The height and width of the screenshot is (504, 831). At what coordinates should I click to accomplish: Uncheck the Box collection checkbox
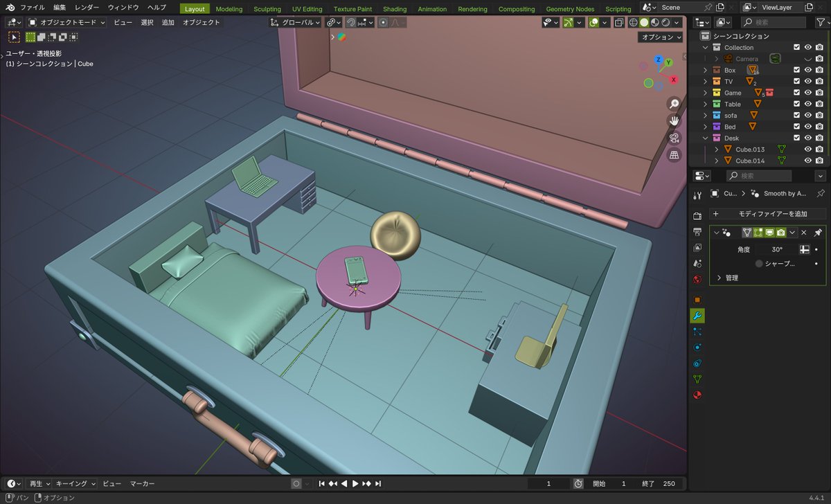coord(796,70)
